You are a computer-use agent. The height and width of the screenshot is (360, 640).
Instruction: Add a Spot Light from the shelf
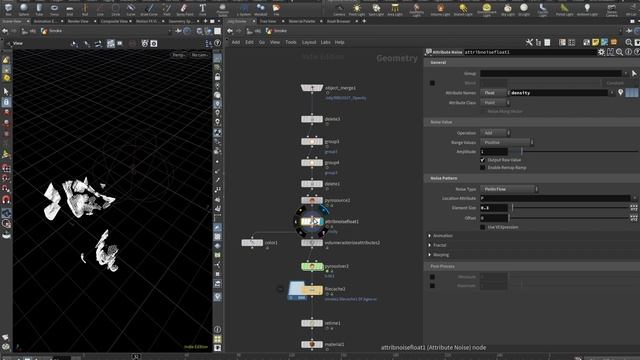pos(376,9)
